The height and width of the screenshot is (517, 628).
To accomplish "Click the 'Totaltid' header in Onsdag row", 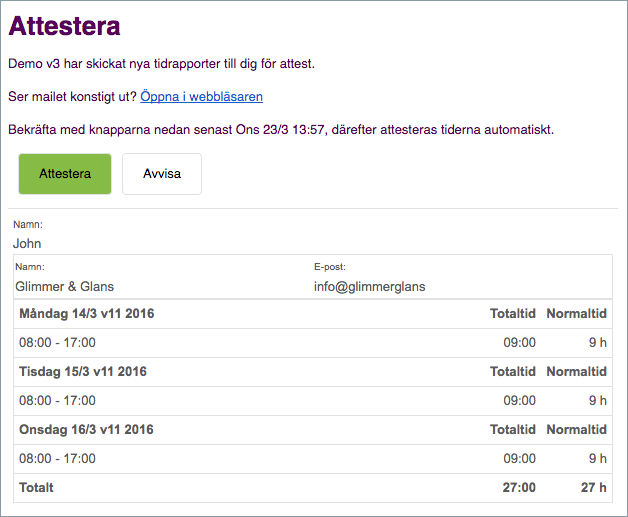I will pos(513,430).
